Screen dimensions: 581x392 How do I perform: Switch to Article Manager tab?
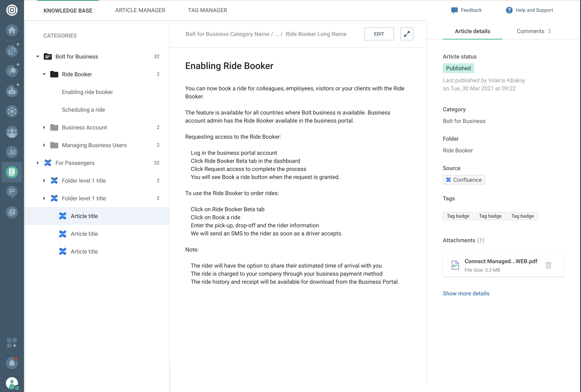pos(140,10)
